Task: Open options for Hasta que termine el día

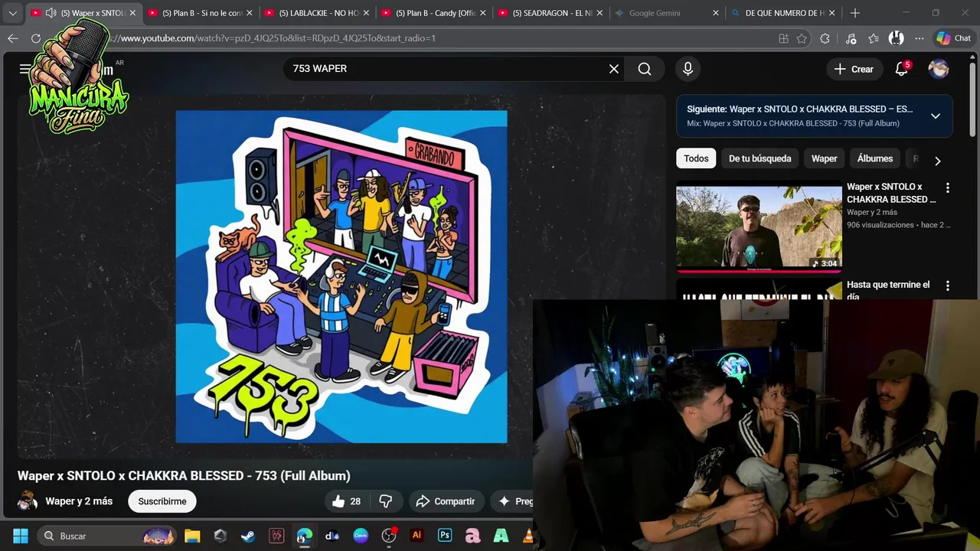Action: (x=947, y=285)
